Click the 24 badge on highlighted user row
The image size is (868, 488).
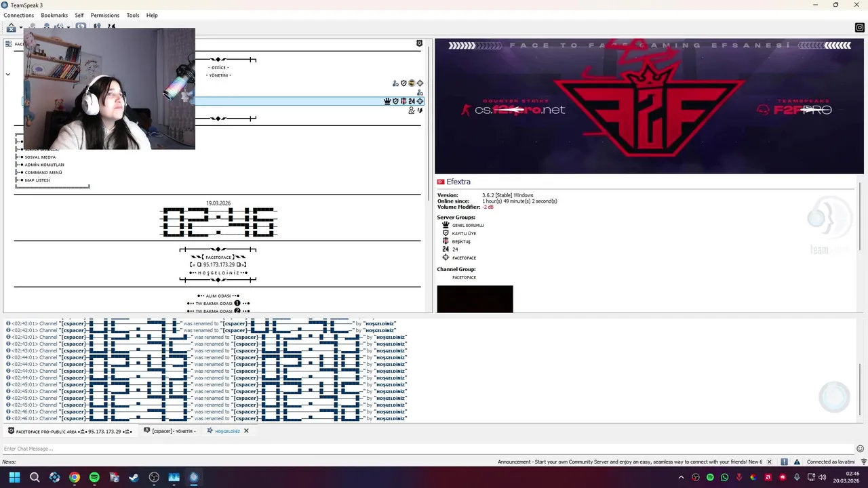pyautogui.click(x=412, y=101)
